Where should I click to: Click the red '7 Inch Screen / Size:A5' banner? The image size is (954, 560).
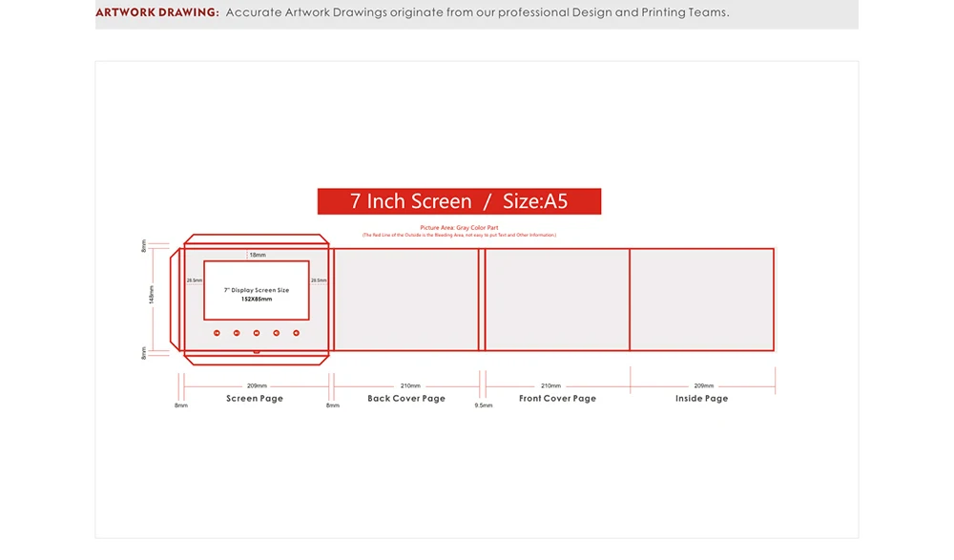click(460, 201)
